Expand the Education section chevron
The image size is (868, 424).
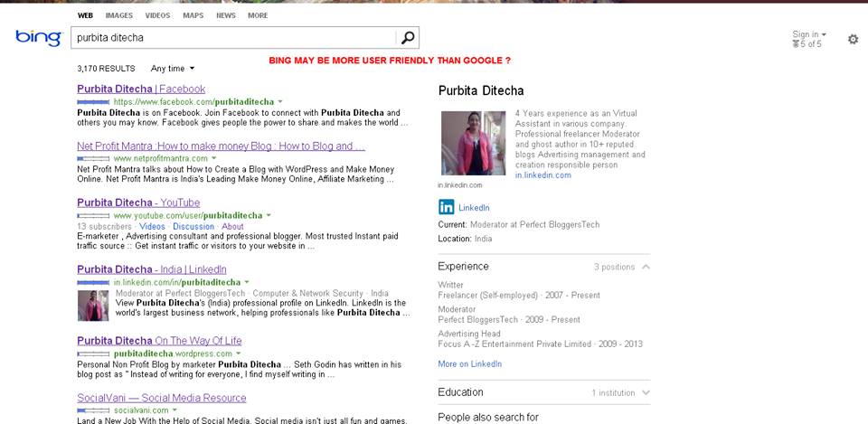(646, 393)
